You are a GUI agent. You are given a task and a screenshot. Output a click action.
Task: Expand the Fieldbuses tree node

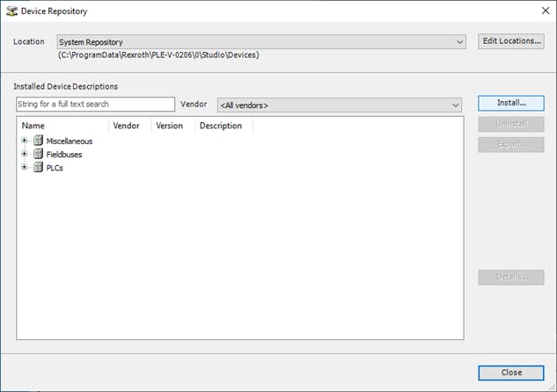(25, 154)
